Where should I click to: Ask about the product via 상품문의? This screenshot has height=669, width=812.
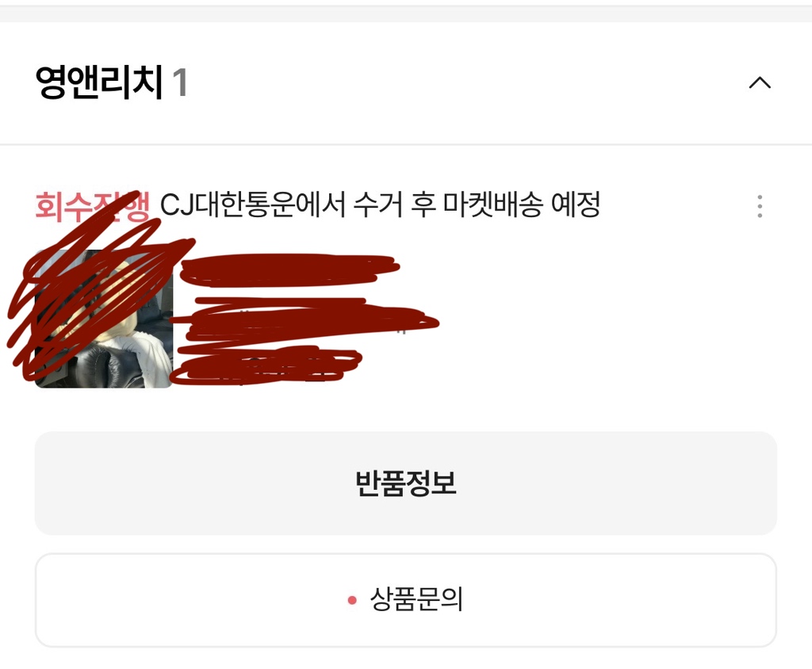405,600
